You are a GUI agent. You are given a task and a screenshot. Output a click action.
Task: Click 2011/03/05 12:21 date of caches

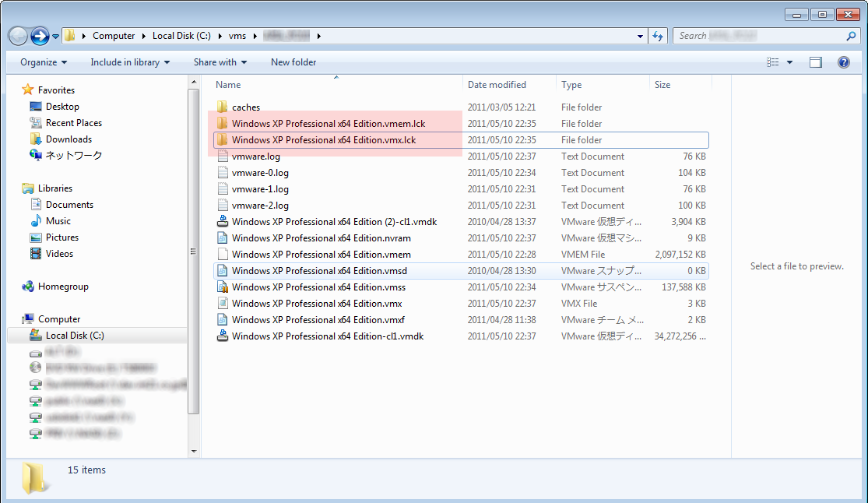[501, 107]
